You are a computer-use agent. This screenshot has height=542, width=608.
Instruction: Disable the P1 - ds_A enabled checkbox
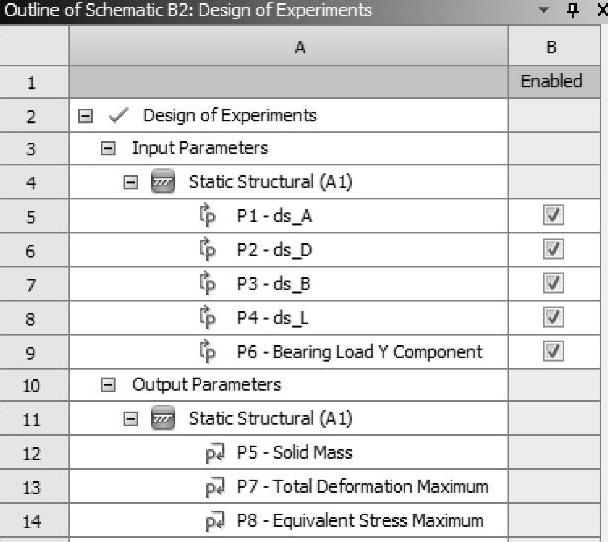pyautogui.click(x=552, y=216)
